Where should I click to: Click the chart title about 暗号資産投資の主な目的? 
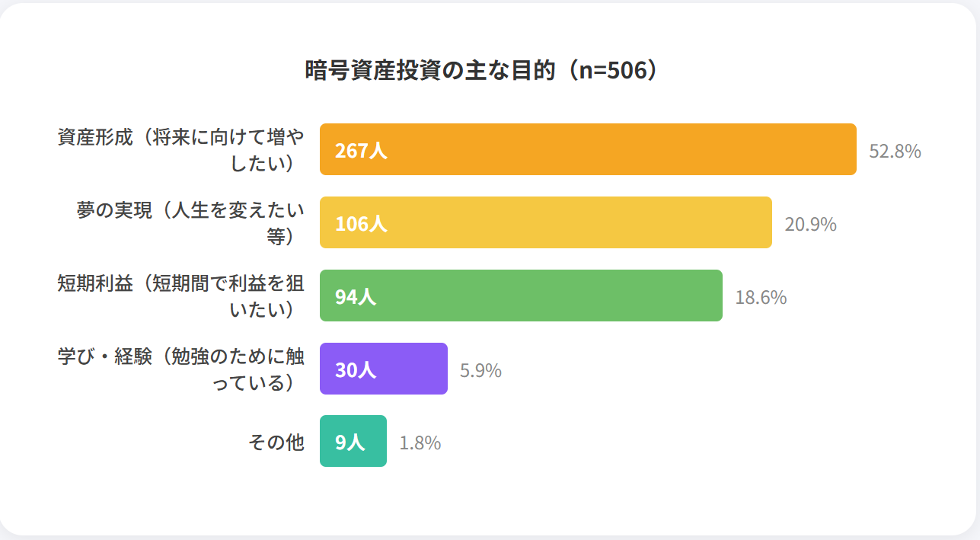481,70
